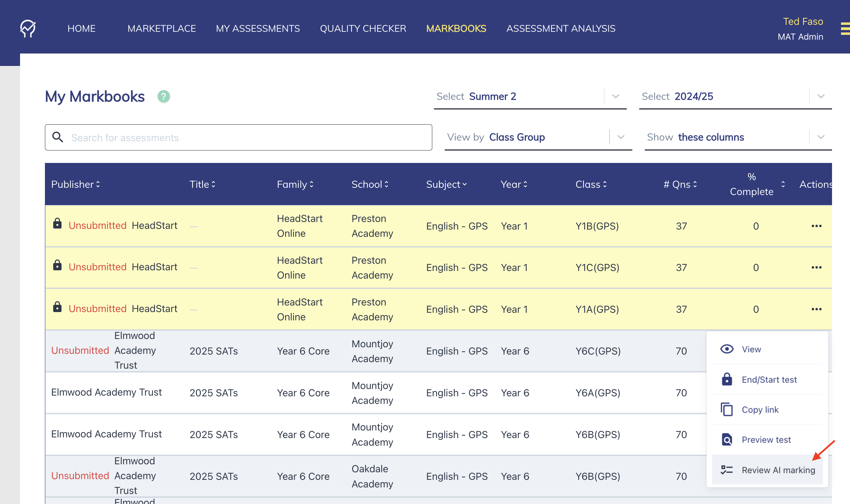850x504 pixels.
Task: Choose View from the actions menu
Action: (767, 349)
